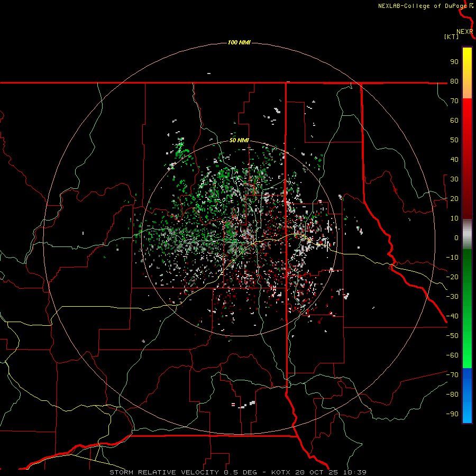476x476 pixels.
Task: Click the positive 80 knot scale label
Action: pos(454,81)
